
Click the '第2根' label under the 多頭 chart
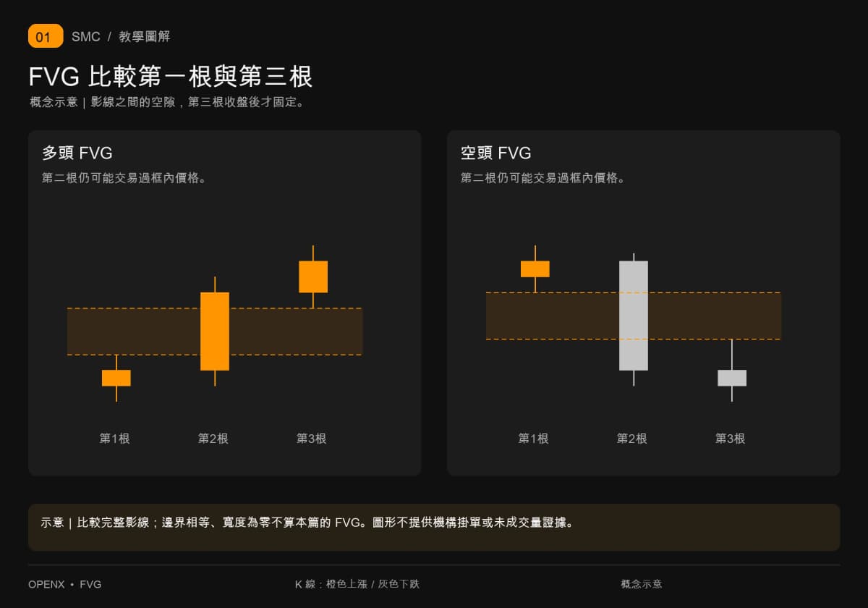(213, 439)
